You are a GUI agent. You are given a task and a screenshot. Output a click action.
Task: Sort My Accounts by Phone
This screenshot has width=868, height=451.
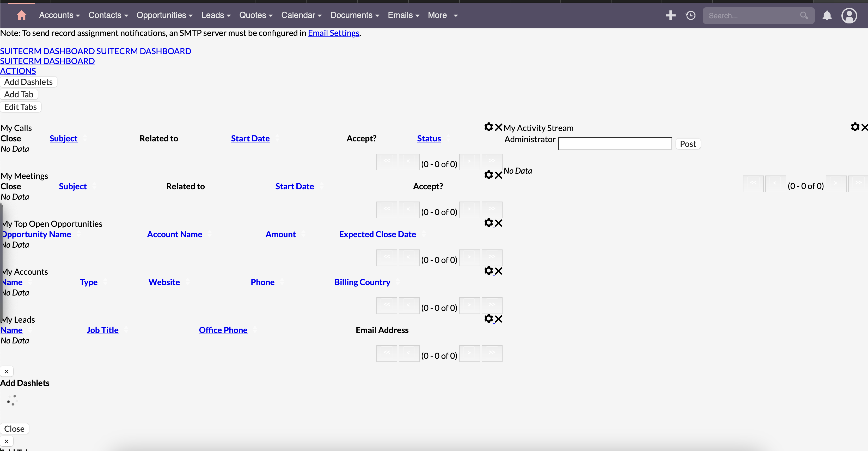tap(262, 282)
